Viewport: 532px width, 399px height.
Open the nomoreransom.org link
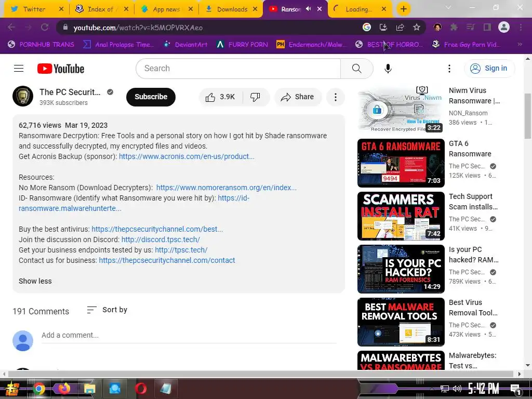tap(227, 188)
